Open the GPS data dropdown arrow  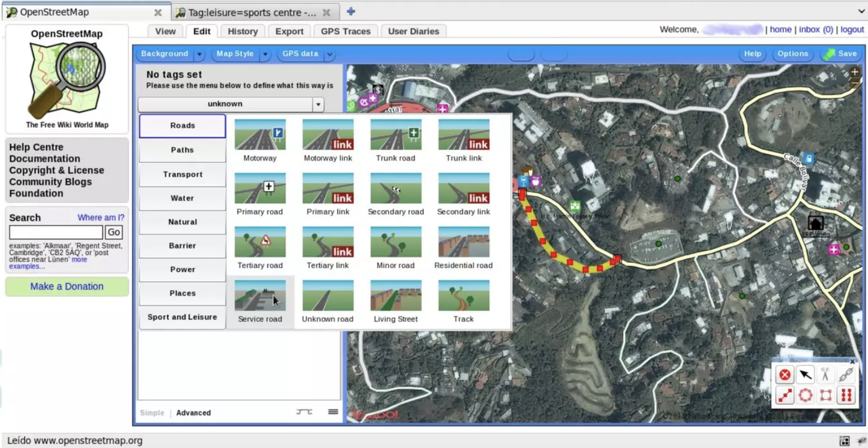[x=330, y=54]
